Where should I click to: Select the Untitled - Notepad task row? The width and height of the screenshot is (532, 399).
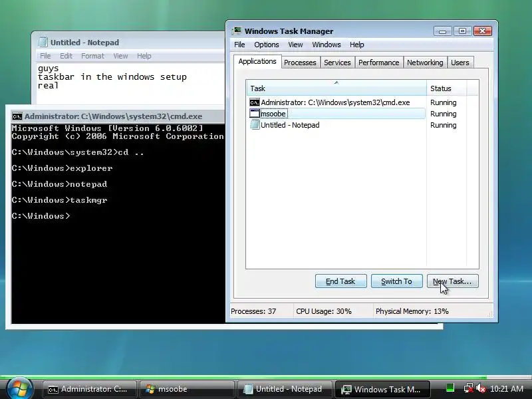(x=336, y=125)
